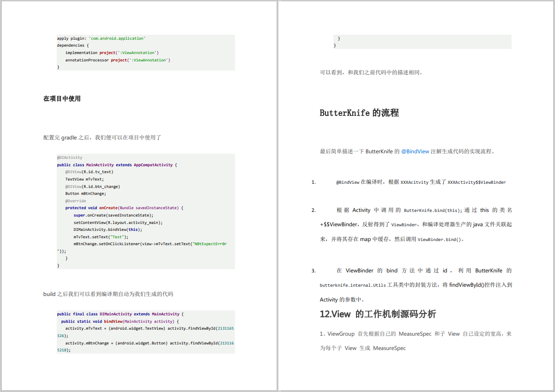Image resolution: width=555 pixels, height=392 pixels.
Task: Click the "@DIView(R.id.tv_text)" line
Action: tap(89, 172)
